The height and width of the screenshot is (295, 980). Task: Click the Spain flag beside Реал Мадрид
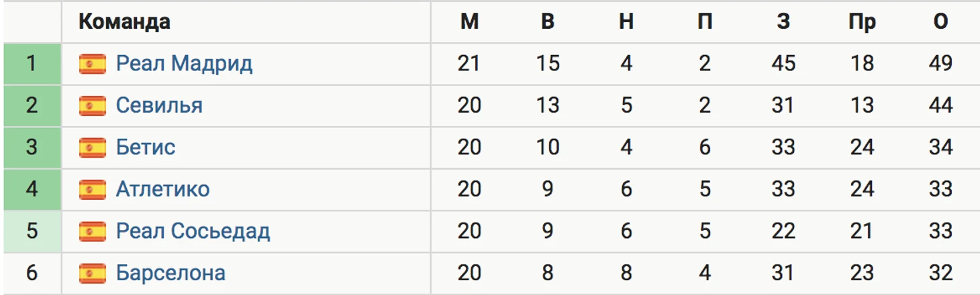(x=93, y=64)
